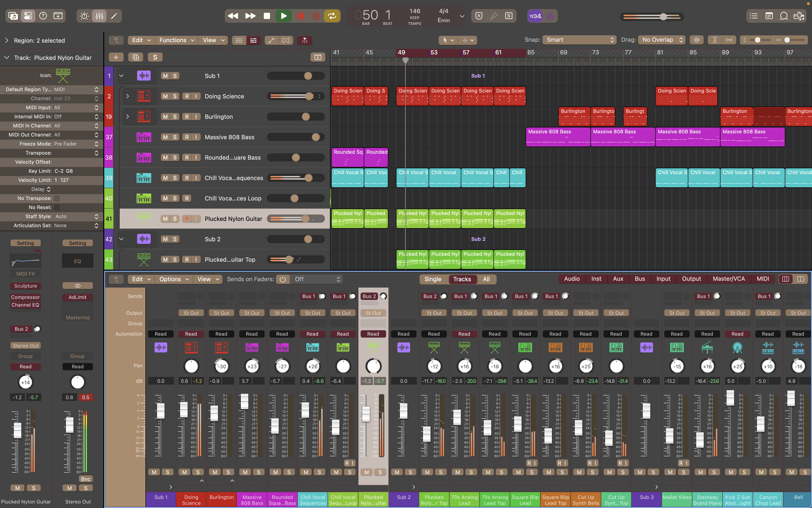Click the Doing Science drum machine track icon
Image resolution: width=812 pixels, height=508 pixels.
coord(144,96)
